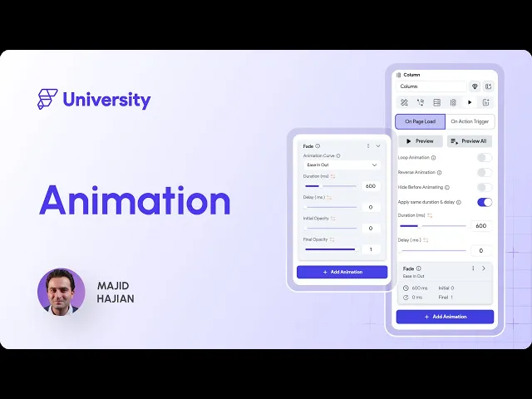Click info icon next to Loop Animation

433,158
